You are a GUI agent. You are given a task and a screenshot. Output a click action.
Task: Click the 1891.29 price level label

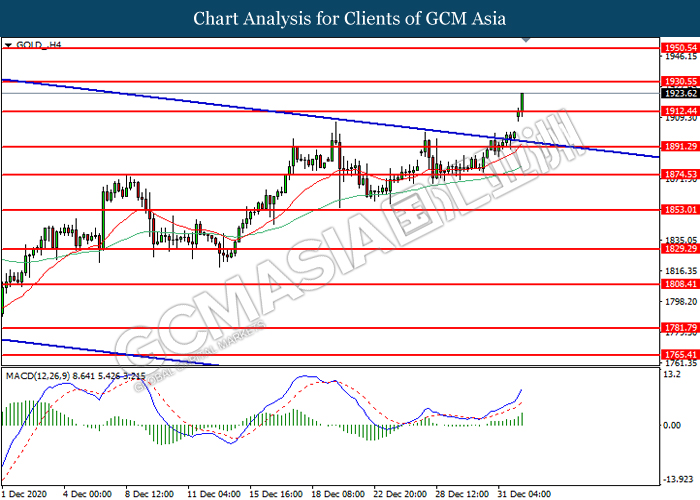[680, 146]
